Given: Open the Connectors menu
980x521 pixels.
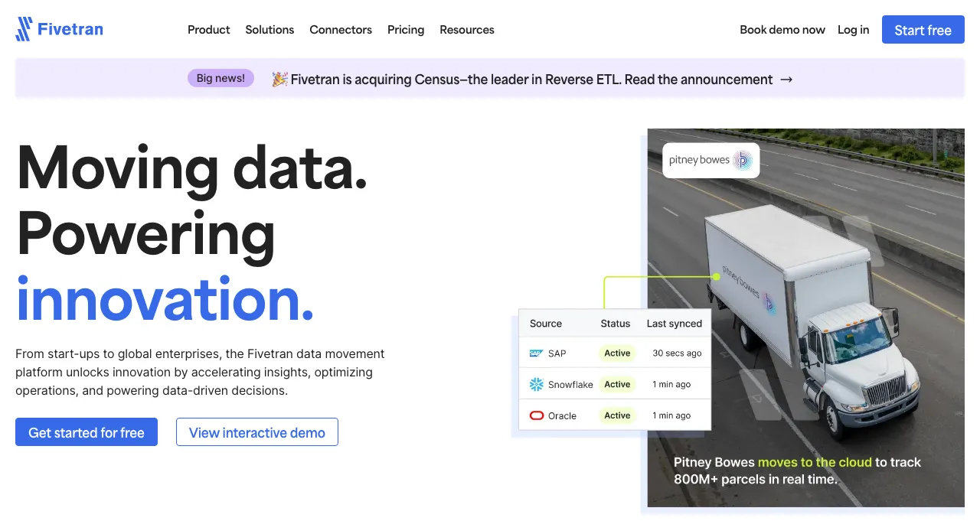Looking at the screenshot, I should (341, 30).
